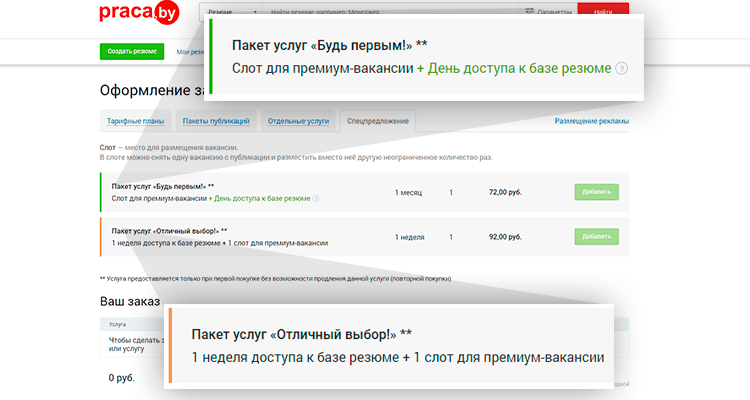This screenshot has height=400, width=750.
Task: Click small help icon in Будь первым row
Action: [x=316, y=198]
